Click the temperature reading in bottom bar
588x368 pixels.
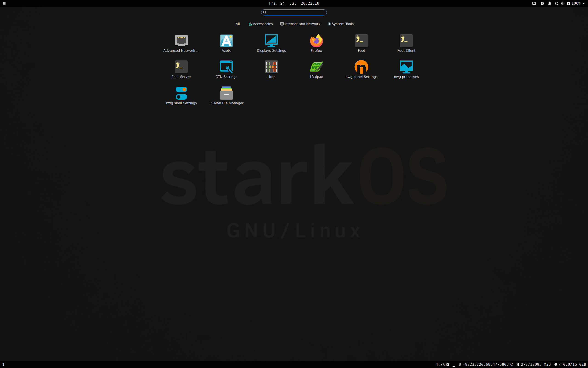pyautogui.click(x=486, y=364)
